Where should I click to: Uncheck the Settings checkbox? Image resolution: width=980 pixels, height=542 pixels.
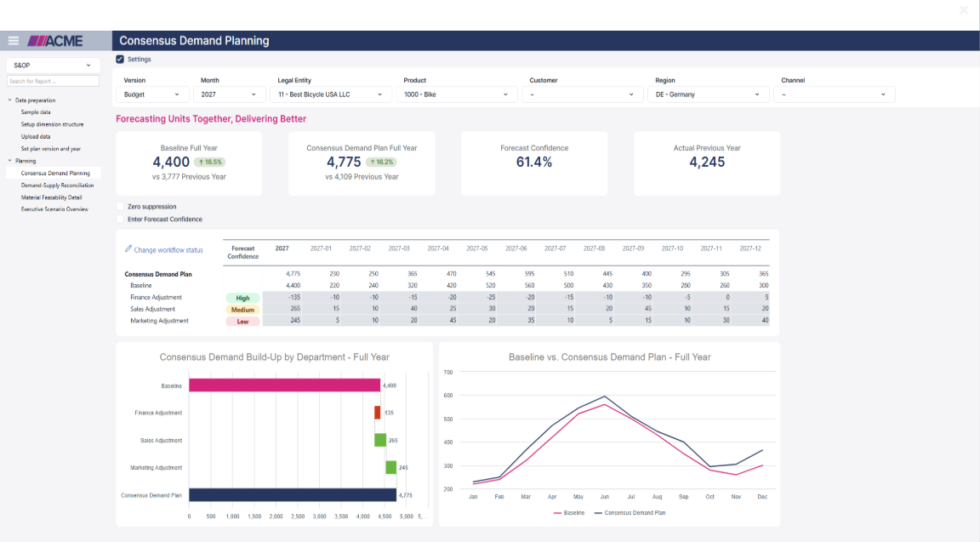(120, 60)
